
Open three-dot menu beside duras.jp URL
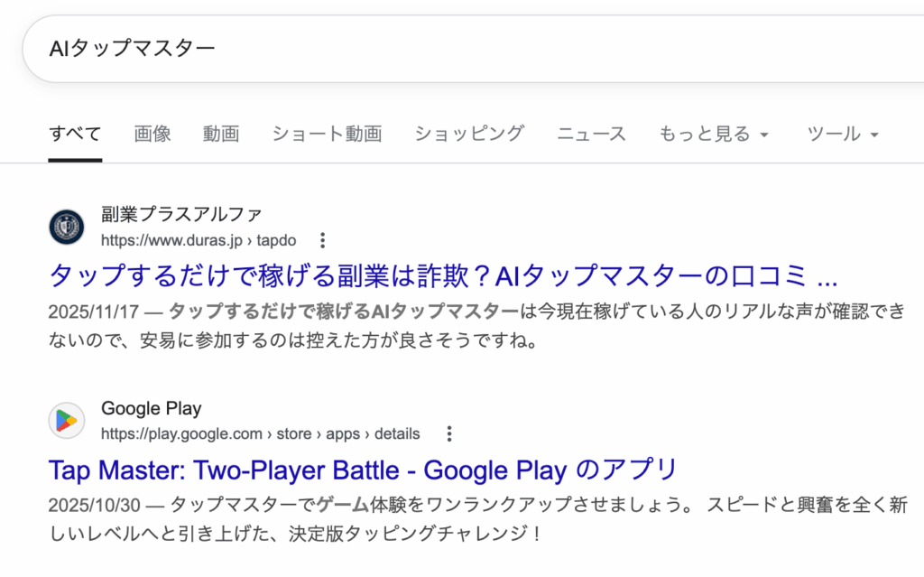323,240
